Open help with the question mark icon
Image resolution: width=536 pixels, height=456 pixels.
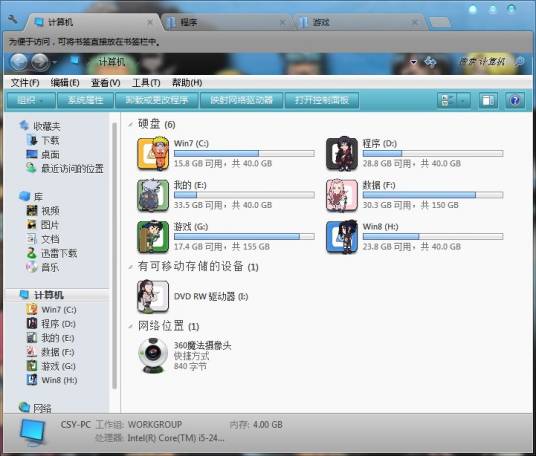point(515,100)
